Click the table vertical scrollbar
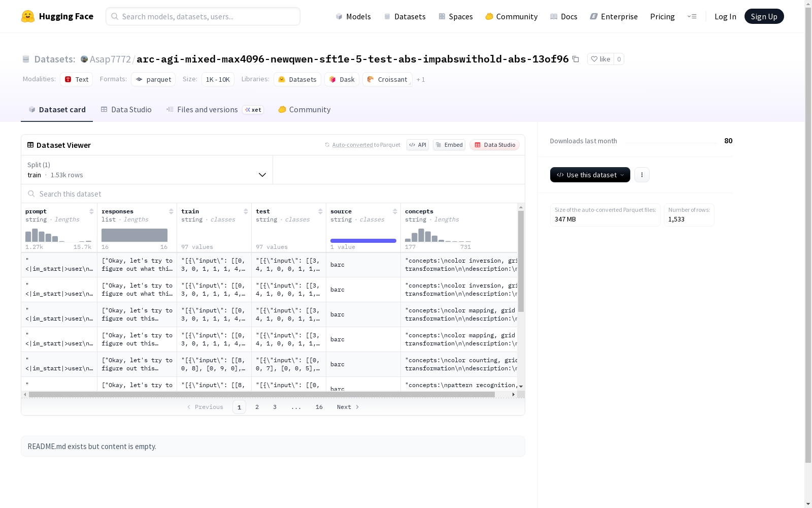 click(x=521, y=261)
